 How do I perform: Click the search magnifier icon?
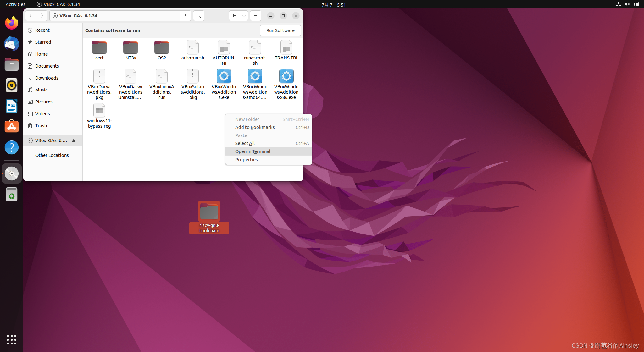[x=198, y=16]
